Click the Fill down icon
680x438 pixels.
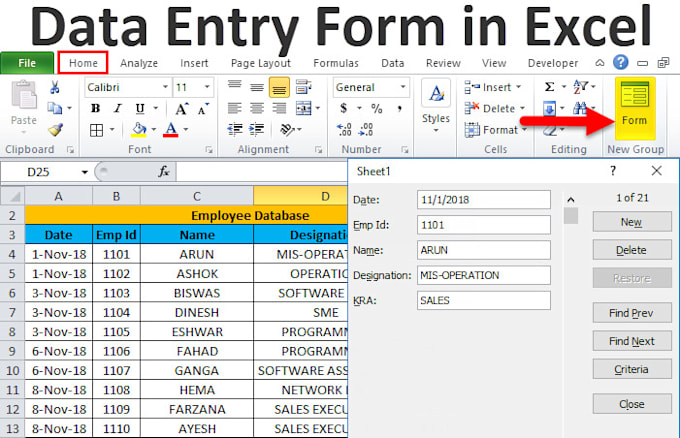tap(549, 108)
